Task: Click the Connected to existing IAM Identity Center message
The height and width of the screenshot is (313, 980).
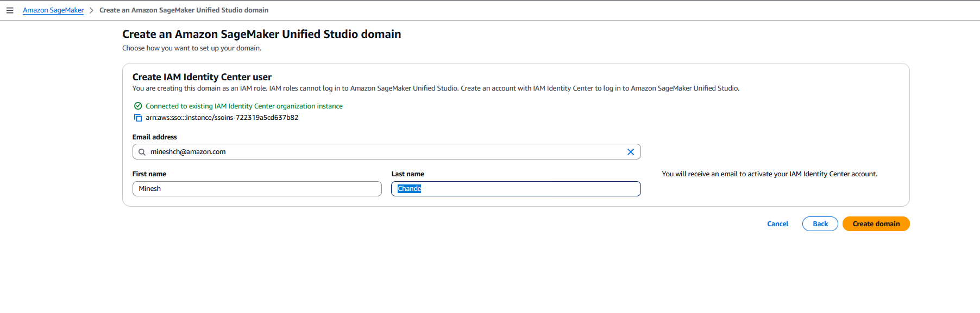Action: pyautogui.click(x=244, y=106)
